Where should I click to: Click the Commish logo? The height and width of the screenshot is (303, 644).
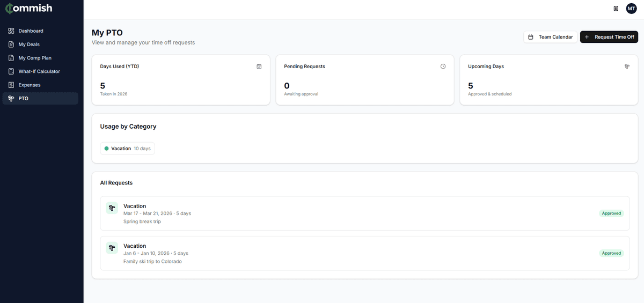[29, 9]
